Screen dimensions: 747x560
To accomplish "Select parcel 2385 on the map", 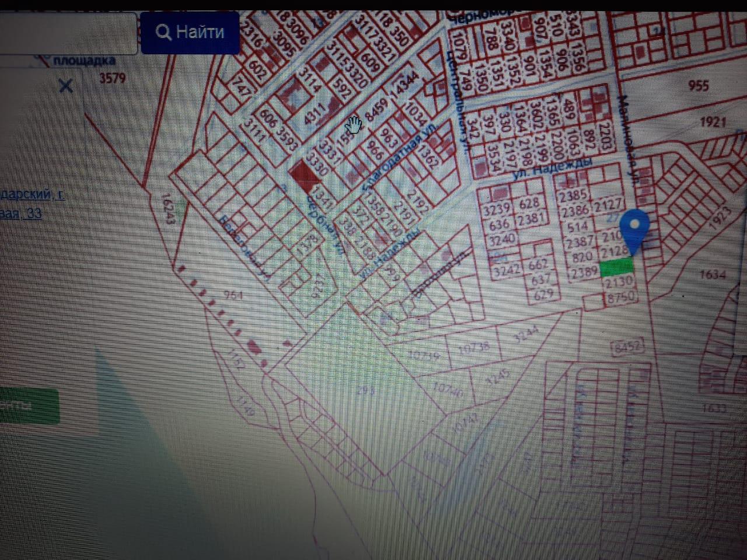I will point(573,196).
